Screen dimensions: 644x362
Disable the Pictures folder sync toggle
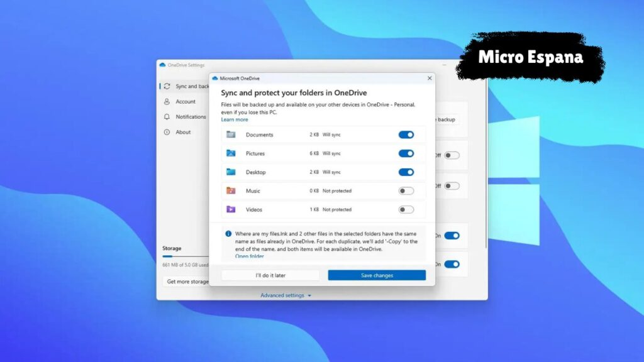[x=406, y=153]
